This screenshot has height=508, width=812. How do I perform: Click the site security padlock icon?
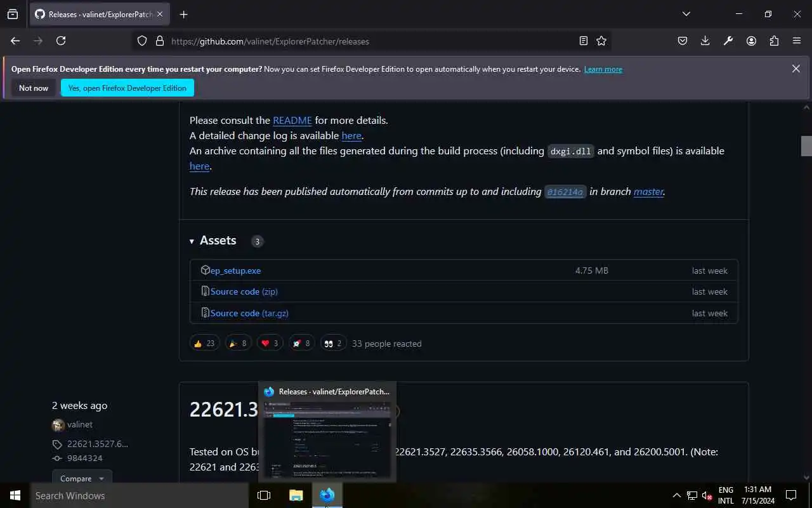click(x=159, y=41)
